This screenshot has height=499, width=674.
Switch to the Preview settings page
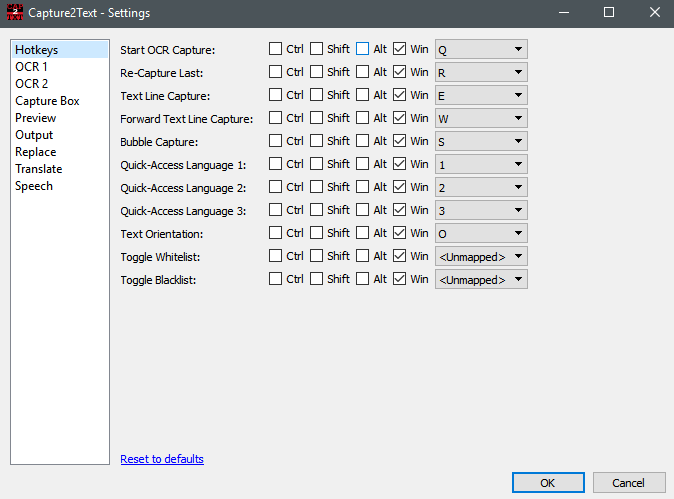[x=60, y=118]
